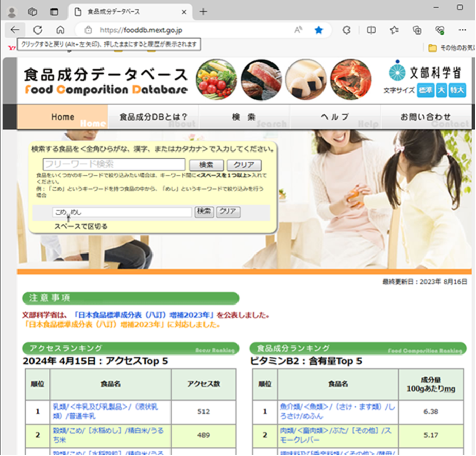Open the 食品成分DBとは？ navigation tab
The width and height of the screenshot is (476, 456).
click(x=153, y=117)
